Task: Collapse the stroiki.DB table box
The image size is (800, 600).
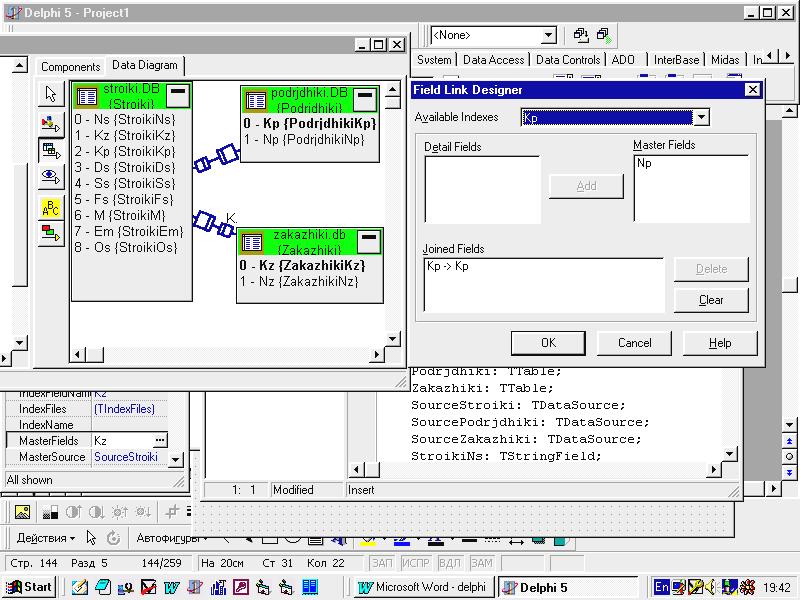Action: click(178, 95)
